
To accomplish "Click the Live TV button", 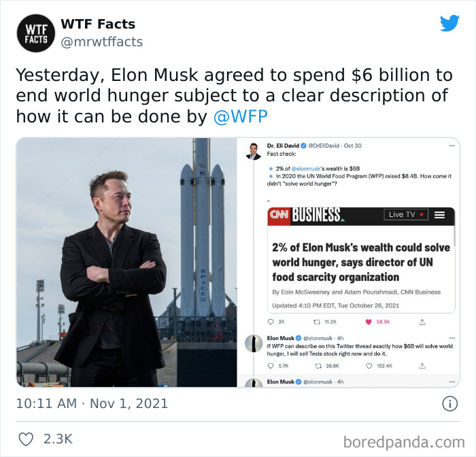I will coord(406,214).
